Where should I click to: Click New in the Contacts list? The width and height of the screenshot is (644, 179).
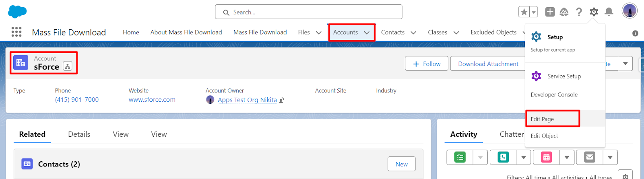click(x=402, y=164)
